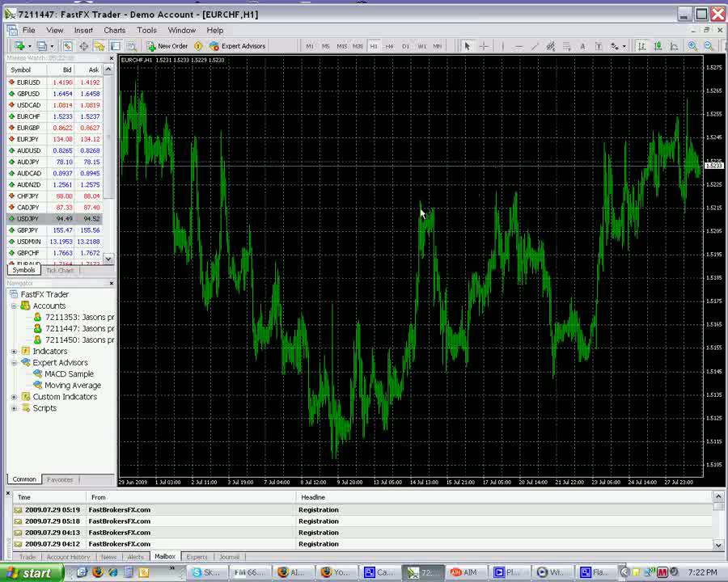Open the Profiles toolbar icon
The width and height of the screenshot is (728, 582).
click(42, 46)
